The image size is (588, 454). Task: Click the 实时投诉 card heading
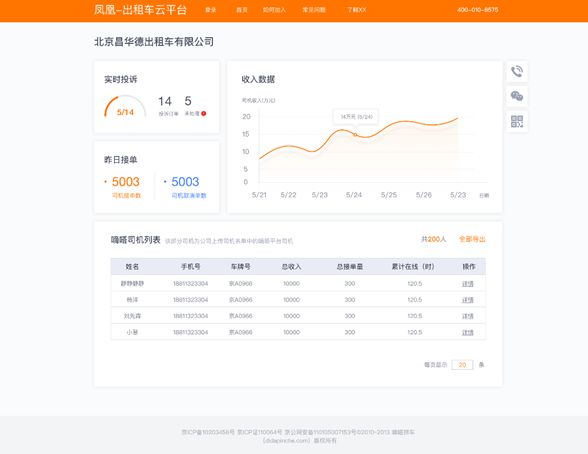tap(120, 79)
